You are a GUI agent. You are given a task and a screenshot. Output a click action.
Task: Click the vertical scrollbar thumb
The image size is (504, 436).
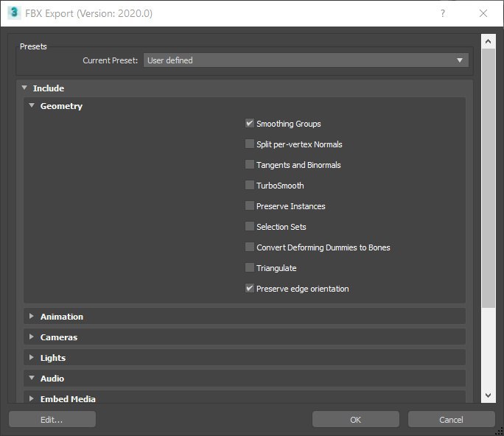pyautogui.click(x=489, y=178)
